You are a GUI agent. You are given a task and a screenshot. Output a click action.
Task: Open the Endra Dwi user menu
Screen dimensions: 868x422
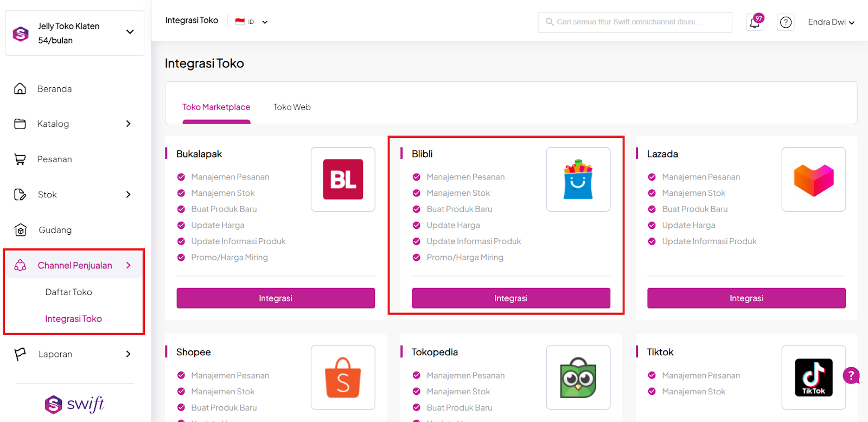pyautogui.click(x=831, y=22)
